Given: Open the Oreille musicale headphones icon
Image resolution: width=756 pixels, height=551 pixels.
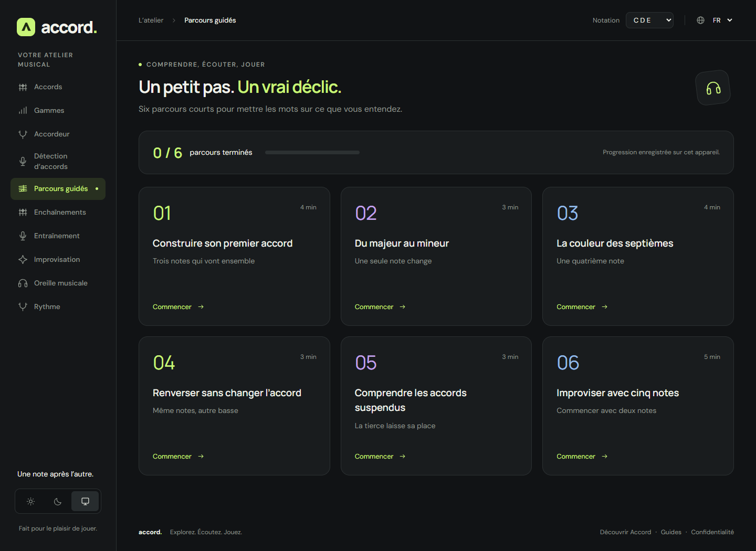Looking at the screenshot, I should click(x=23, y=283).
